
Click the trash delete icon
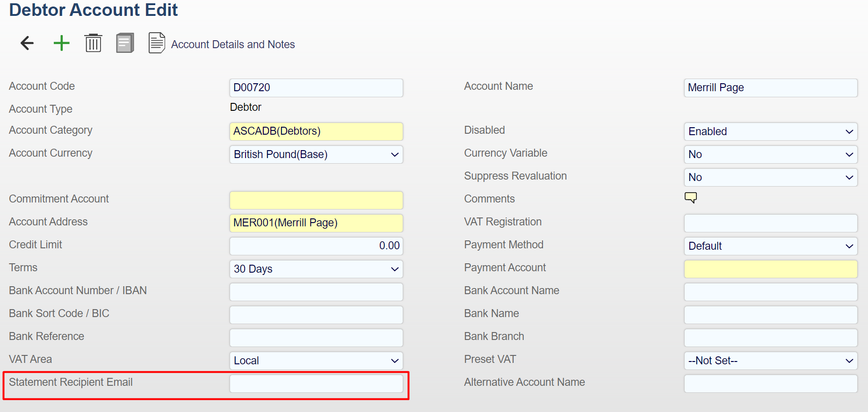pos(93,43)
